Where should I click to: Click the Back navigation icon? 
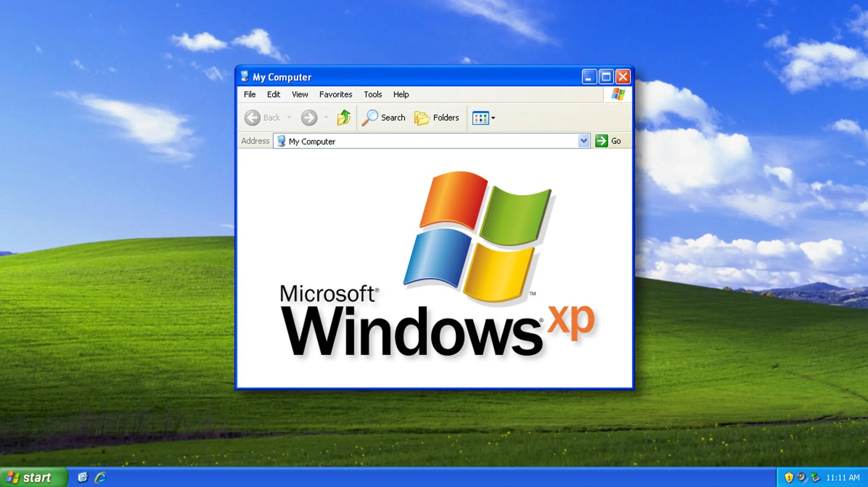252,117
